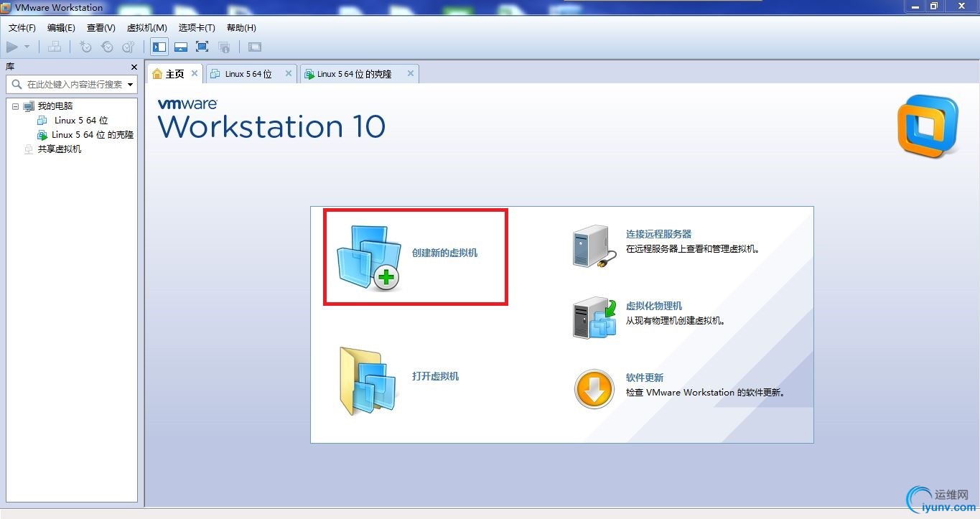Open the power options dropdown arrow
Viewport: 980px width, 519px height.
(x=27, y=47)
